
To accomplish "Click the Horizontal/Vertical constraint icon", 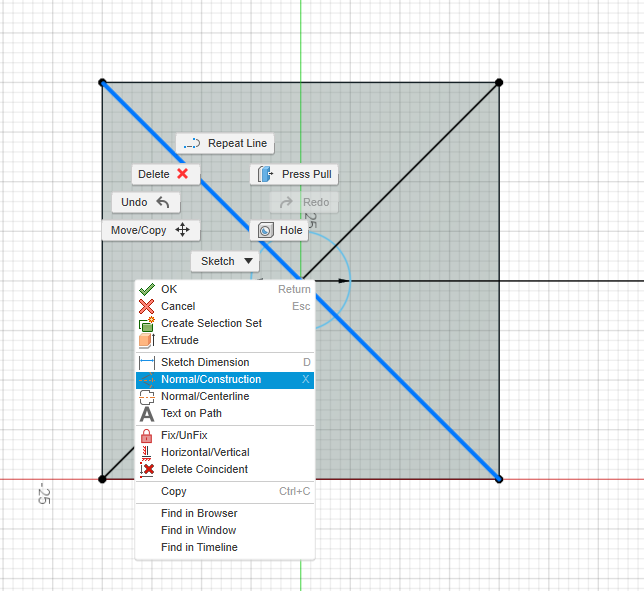I will pyautogui.click(x=146, y=453).
